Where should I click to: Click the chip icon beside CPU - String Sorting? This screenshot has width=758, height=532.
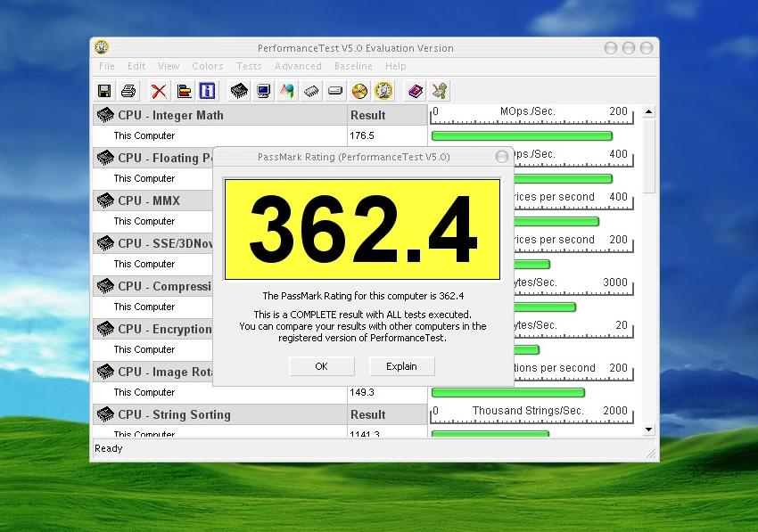105,414
